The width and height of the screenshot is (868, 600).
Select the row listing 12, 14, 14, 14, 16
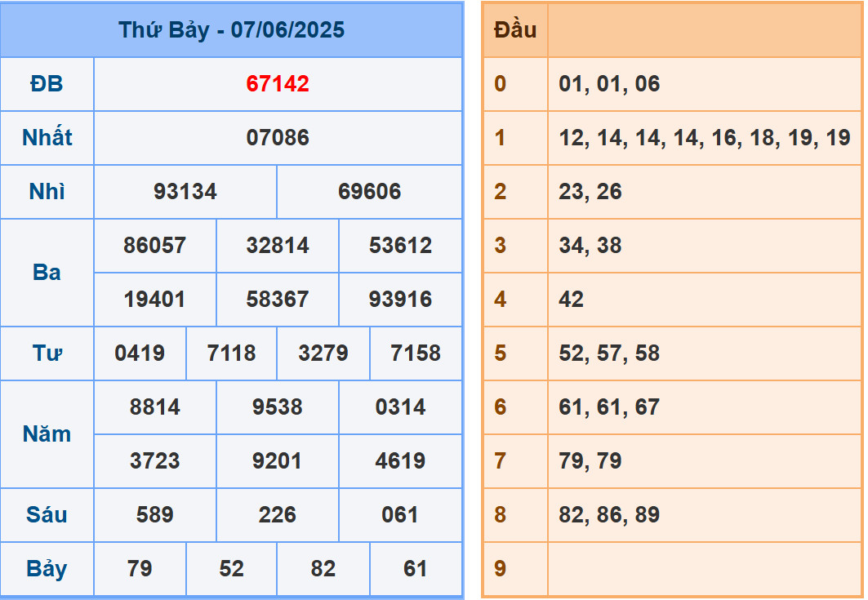point(704,138)
